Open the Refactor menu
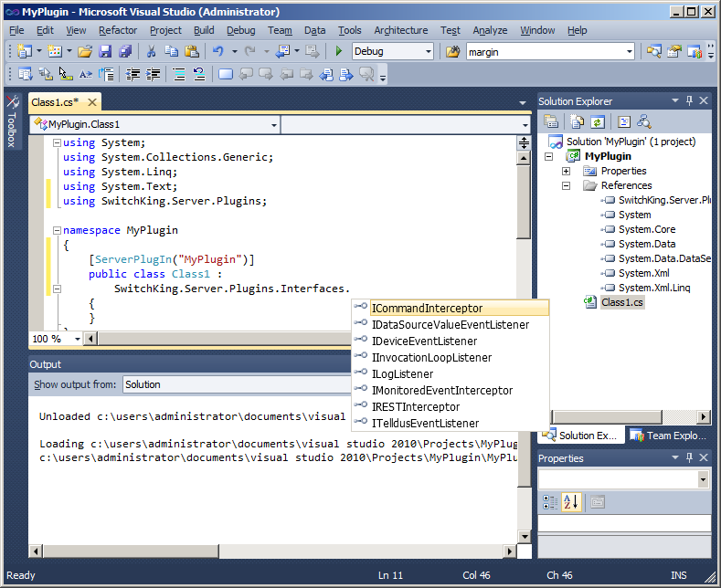The width and height of the screenshot is (721, 588). click(118, 30)
